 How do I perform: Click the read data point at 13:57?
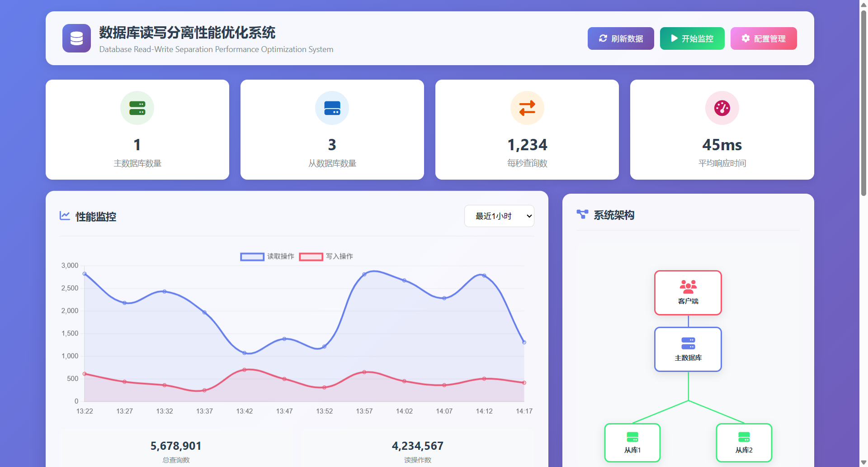(x=364, y=274)
